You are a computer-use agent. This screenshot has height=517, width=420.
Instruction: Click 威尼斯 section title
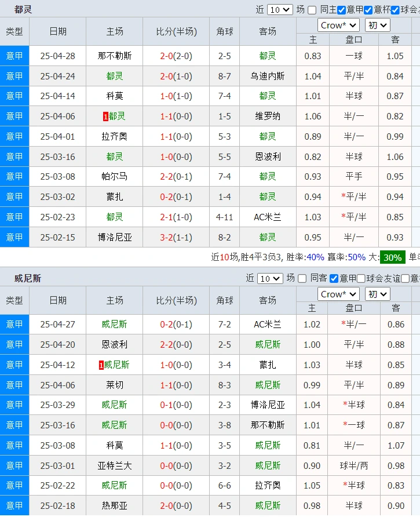click(x=28, y=279)
